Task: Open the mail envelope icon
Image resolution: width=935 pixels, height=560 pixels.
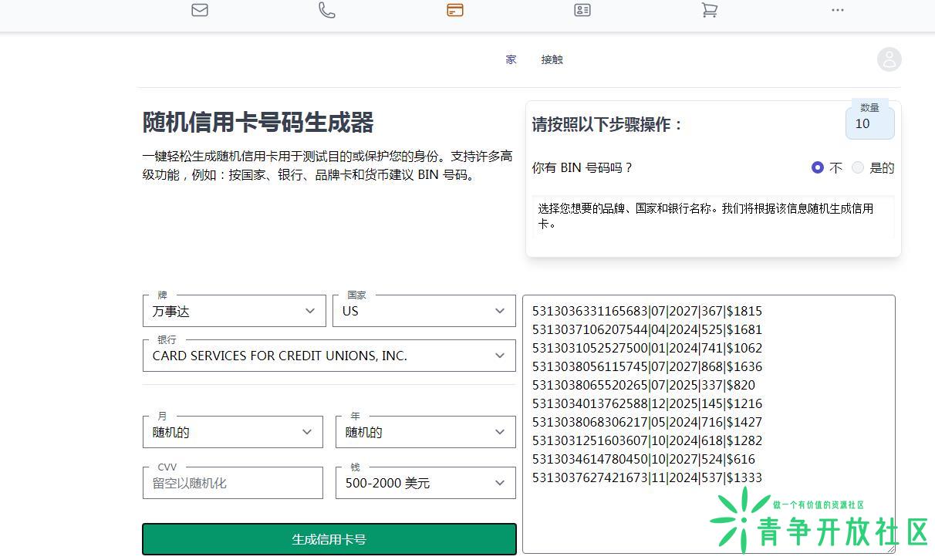Action: (200, 10)
